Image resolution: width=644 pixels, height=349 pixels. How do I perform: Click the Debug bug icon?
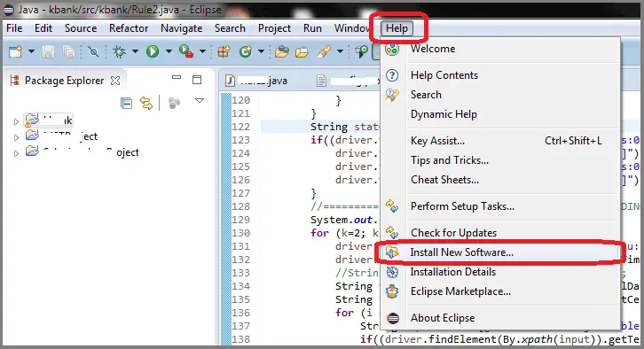click(120, 51)
